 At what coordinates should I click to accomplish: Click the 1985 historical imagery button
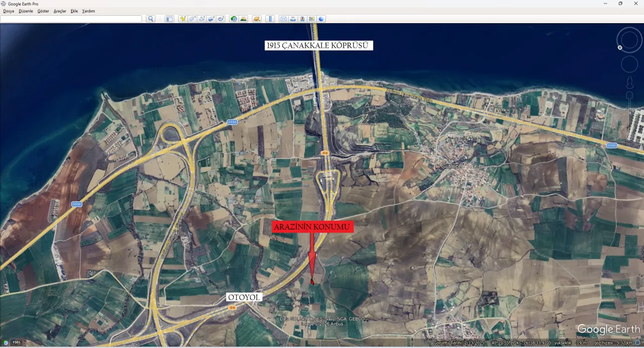[17, 342]
